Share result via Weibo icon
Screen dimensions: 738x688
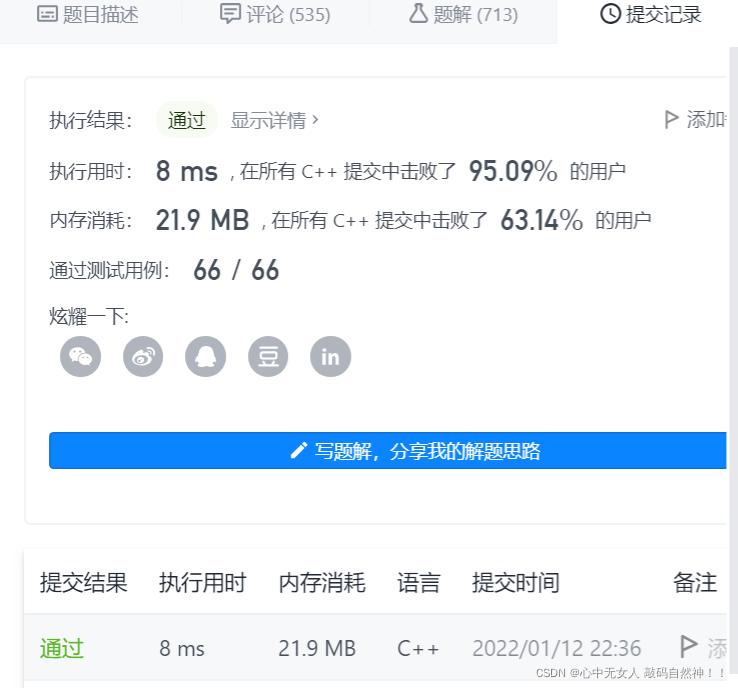tap(143, 357)
